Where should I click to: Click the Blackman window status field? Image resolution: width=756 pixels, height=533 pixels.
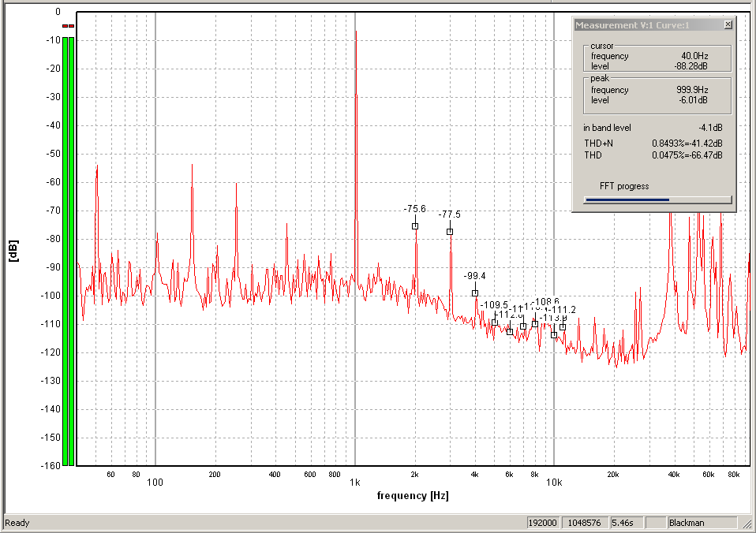tap(701, 523)
